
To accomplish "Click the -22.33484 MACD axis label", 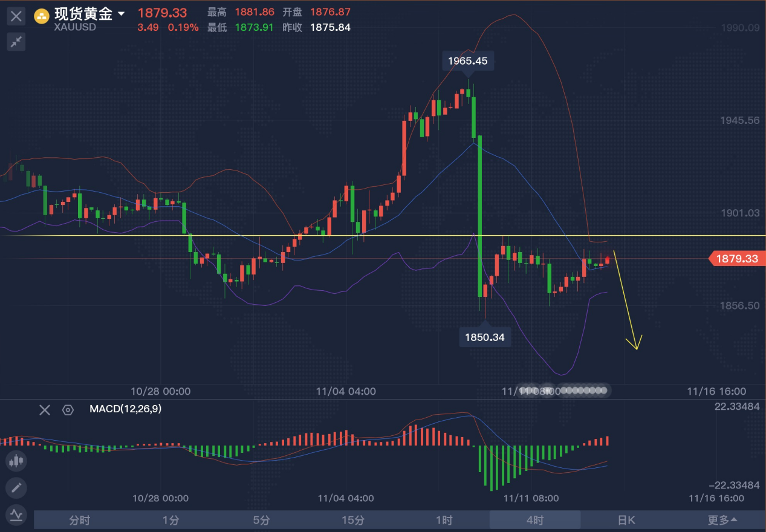I will [x=735, y=485].
